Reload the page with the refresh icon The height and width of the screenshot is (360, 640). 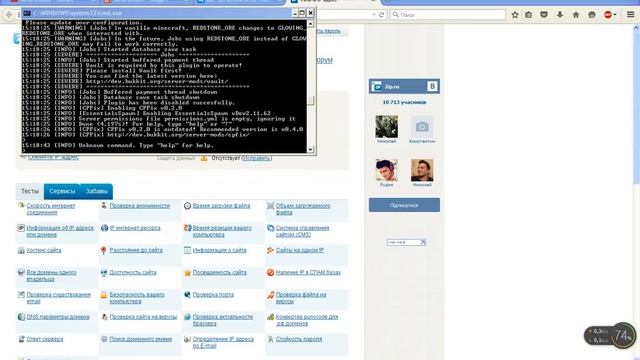click(382, 15)
